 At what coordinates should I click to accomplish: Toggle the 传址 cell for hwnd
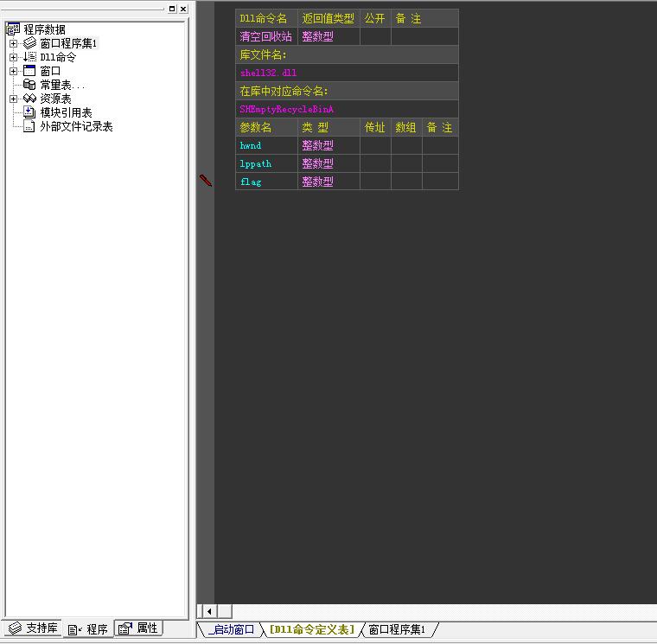point(375,146)
